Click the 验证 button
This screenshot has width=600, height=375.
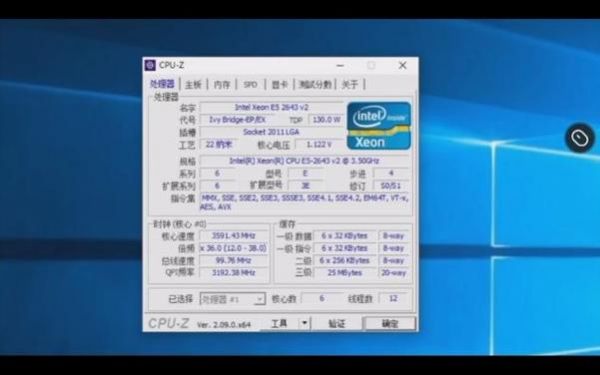(x=337, y=323)
